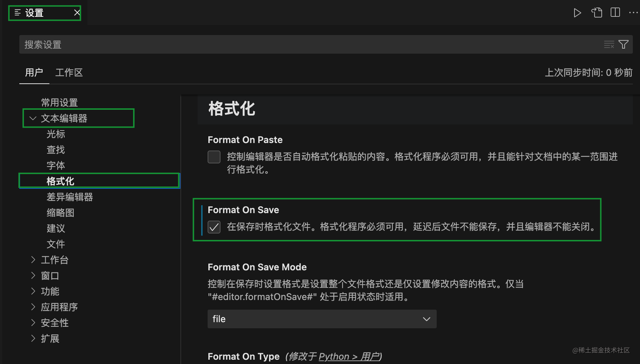Image resolution: width=640 pixels, height=364 pixels.
Task: Open More Actions ellipsis menu
Action: (634, 13)
